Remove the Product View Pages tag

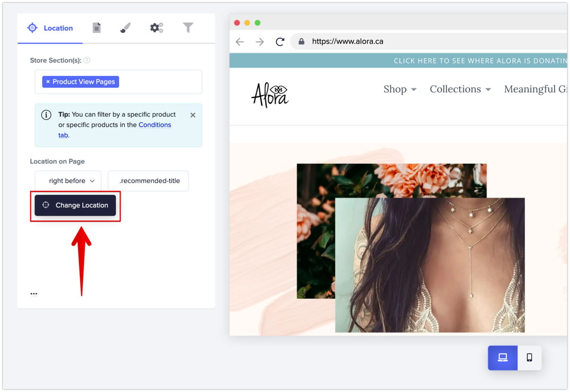[48, 82]
